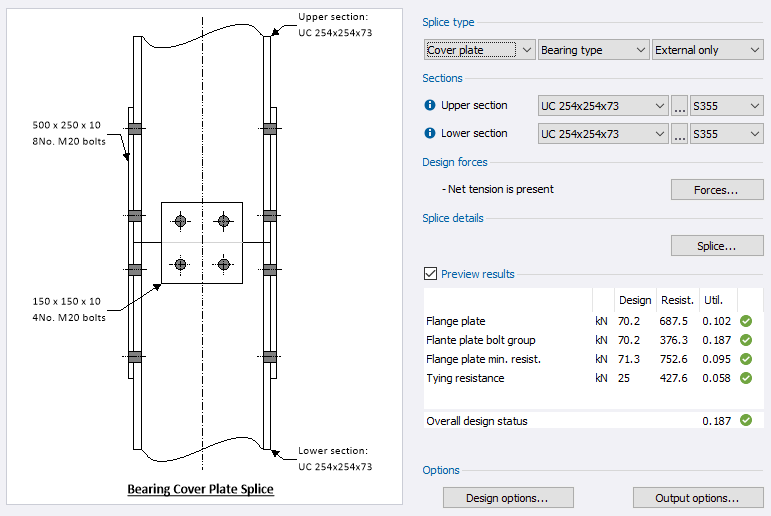Click the 0.095 utilisation value
771x516 pixels.
click(x=716, y=359)
